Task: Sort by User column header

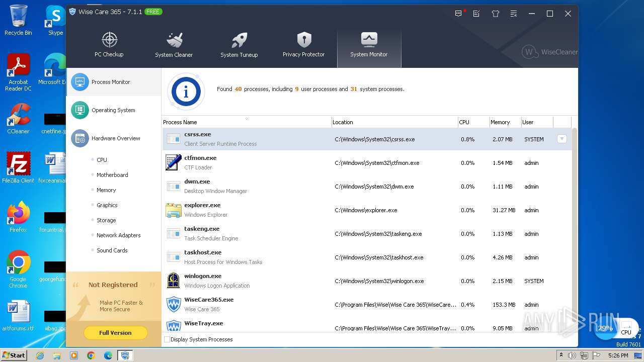Action: 537,122
